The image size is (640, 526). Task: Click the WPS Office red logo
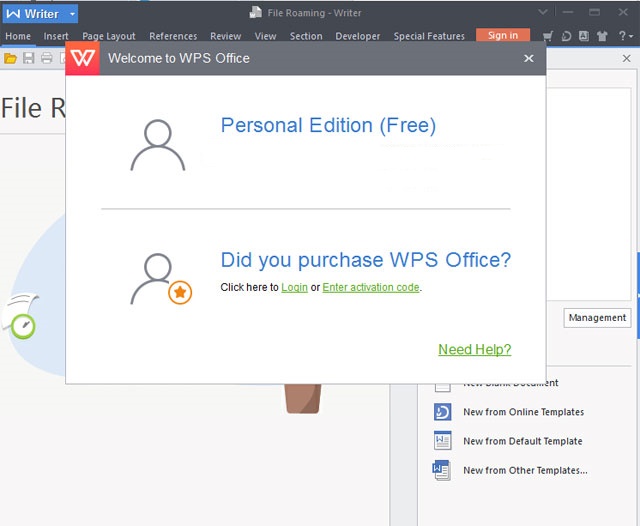coord(82,58)
